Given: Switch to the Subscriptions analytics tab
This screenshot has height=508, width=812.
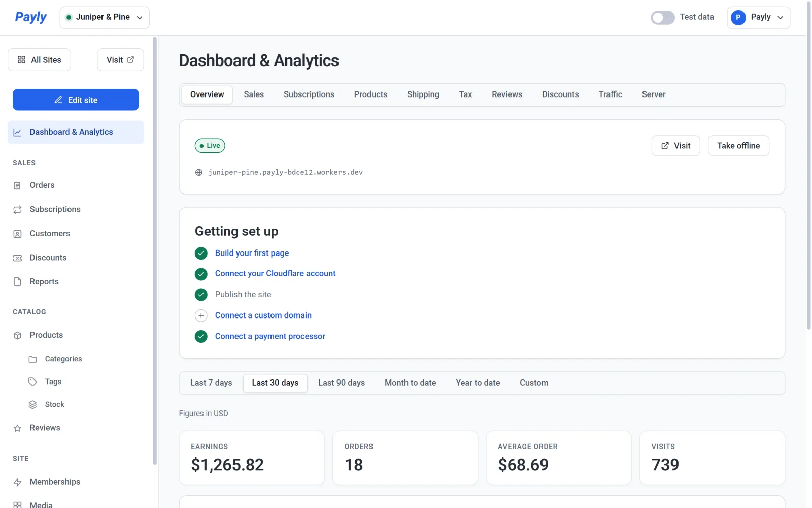Looking at the screenshot, I should point(309,94).
